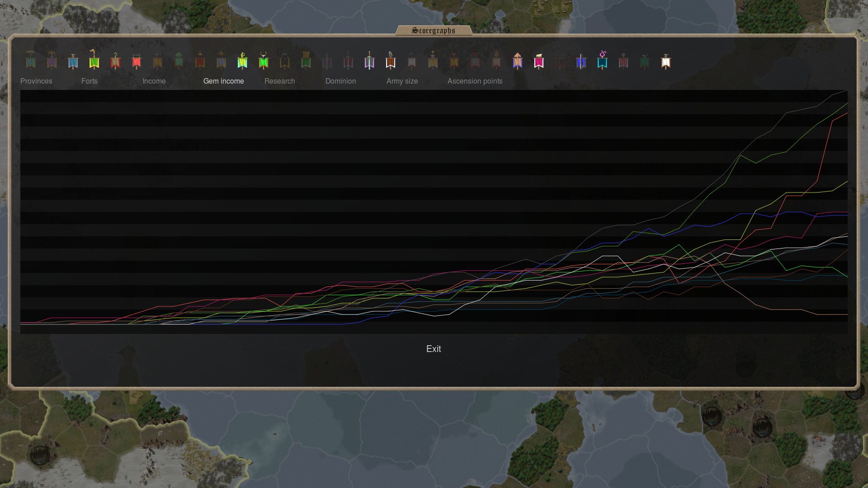Show the Ascension points graph

(475, 81)
